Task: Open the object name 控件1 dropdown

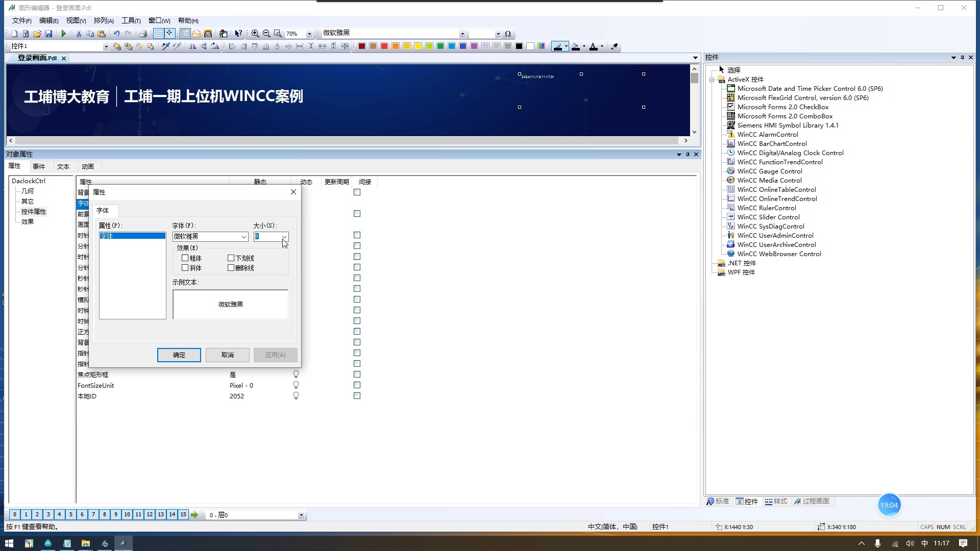Action: tap(106, 46)
